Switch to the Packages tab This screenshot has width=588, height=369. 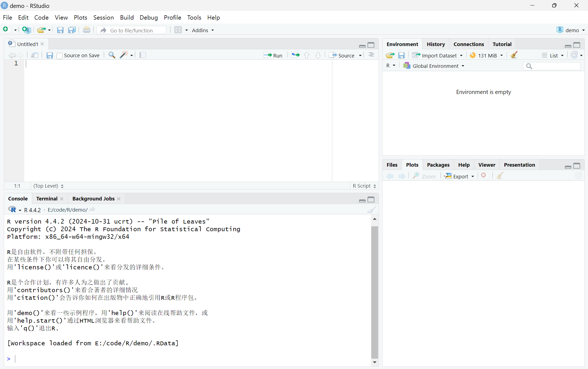(x=438, y=165)
